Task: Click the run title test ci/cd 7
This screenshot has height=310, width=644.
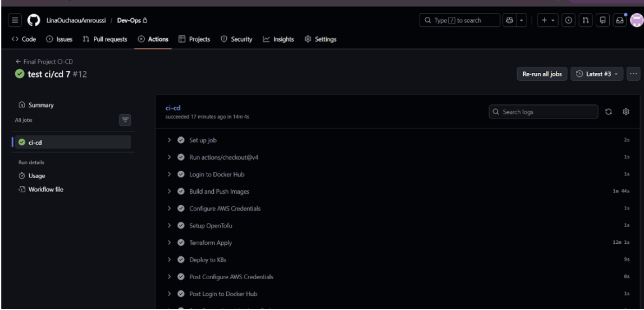Action: click(49, 74)
